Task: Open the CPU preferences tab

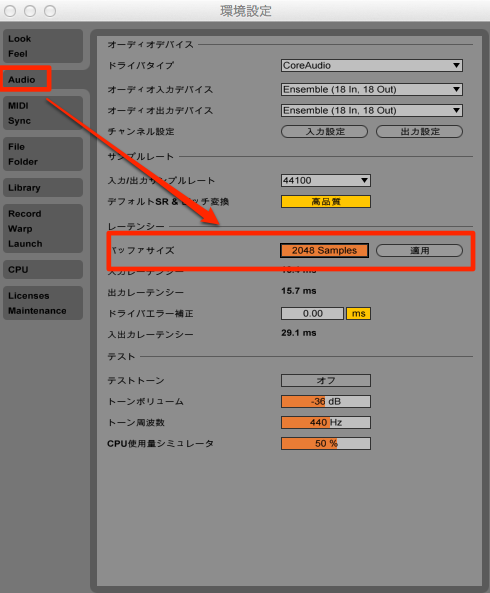Action: click(x=43, y=270)
